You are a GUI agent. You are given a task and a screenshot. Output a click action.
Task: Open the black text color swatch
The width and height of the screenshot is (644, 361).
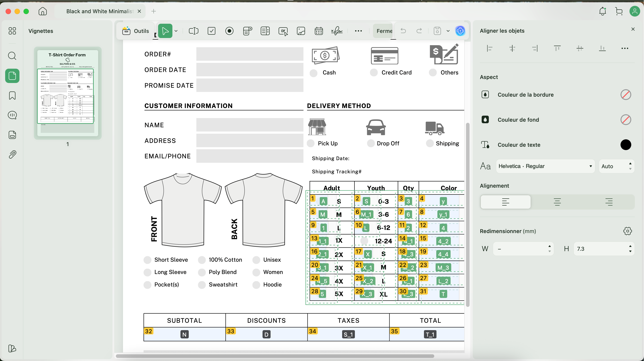click(625, 145)
